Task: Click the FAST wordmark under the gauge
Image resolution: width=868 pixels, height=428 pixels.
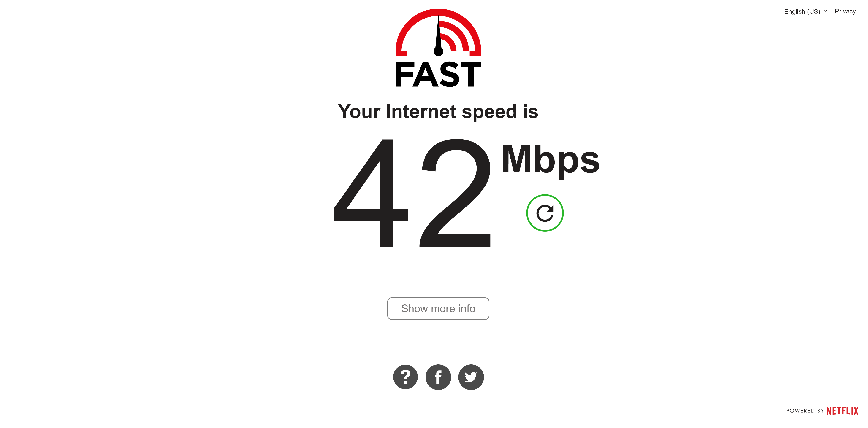Action: click(x=438, y=74)
